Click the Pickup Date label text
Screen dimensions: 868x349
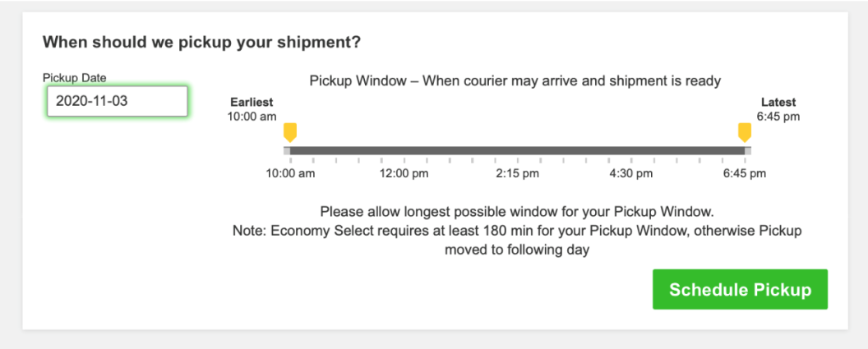coord(75,78)
